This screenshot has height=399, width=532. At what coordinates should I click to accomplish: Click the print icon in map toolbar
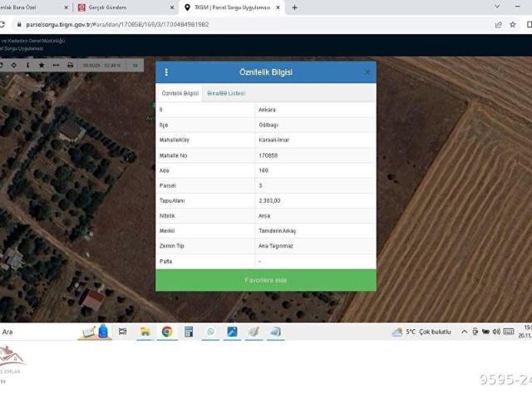(70, 65)
